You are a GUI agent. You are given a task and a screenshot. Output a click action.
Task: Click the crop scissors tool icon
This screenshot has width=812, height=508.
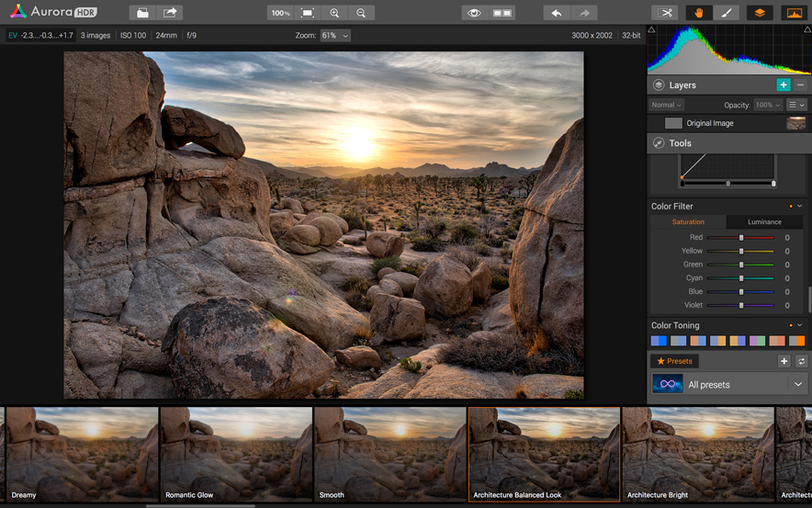coord(665,13)
